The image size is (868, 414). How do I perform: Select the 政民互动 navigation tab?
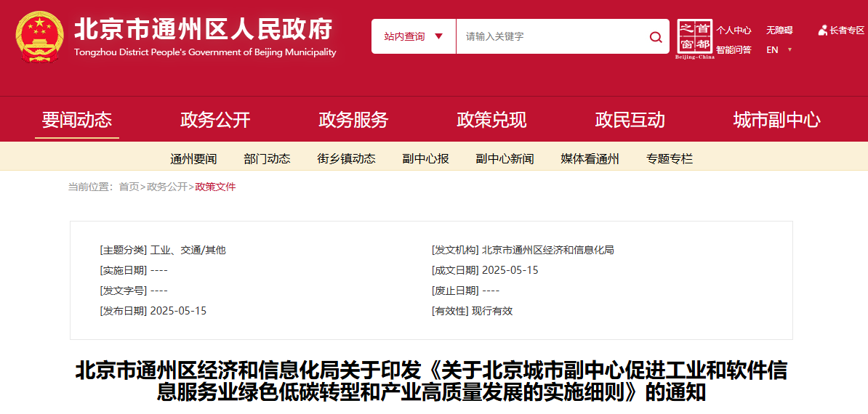tap(630, 120)
